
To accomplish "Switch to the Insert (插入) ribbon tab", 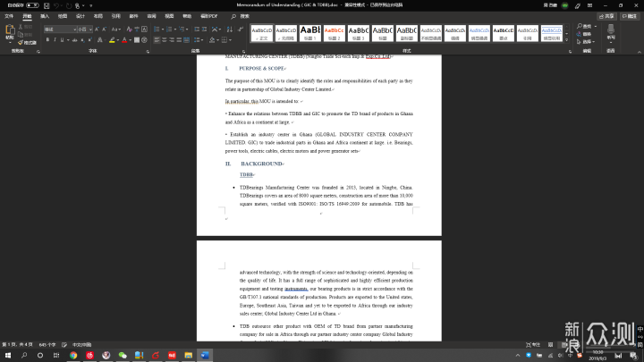I will click(x=45, y=16).
